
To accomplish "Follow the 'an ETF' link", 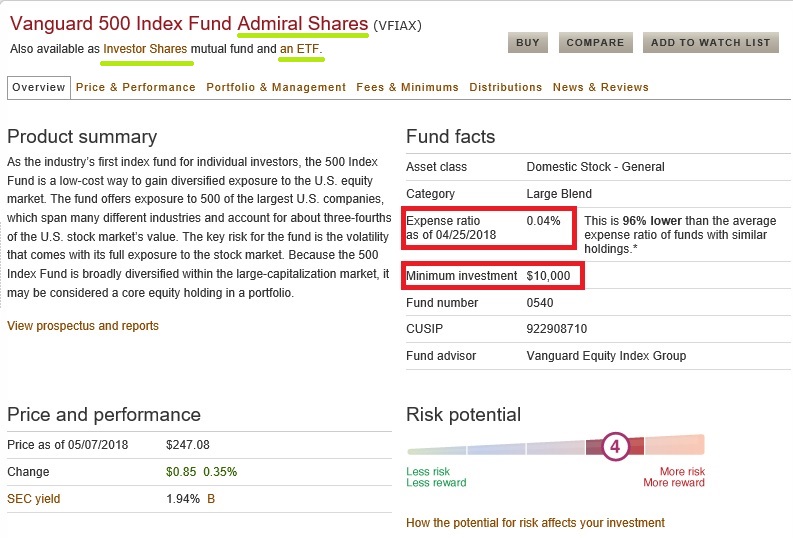I will tap(300, 48).
